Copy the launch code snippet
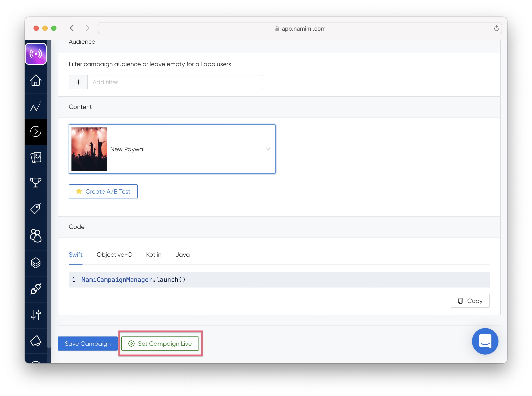The height and width of the screenshot is (396, 532). 470,301
